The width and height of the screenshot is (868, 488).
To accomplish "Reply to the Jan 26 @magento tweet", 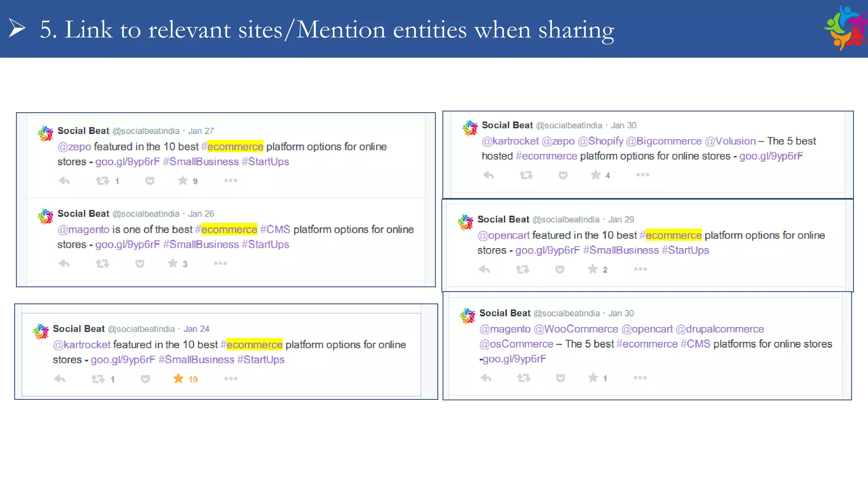I will [64, 263].
